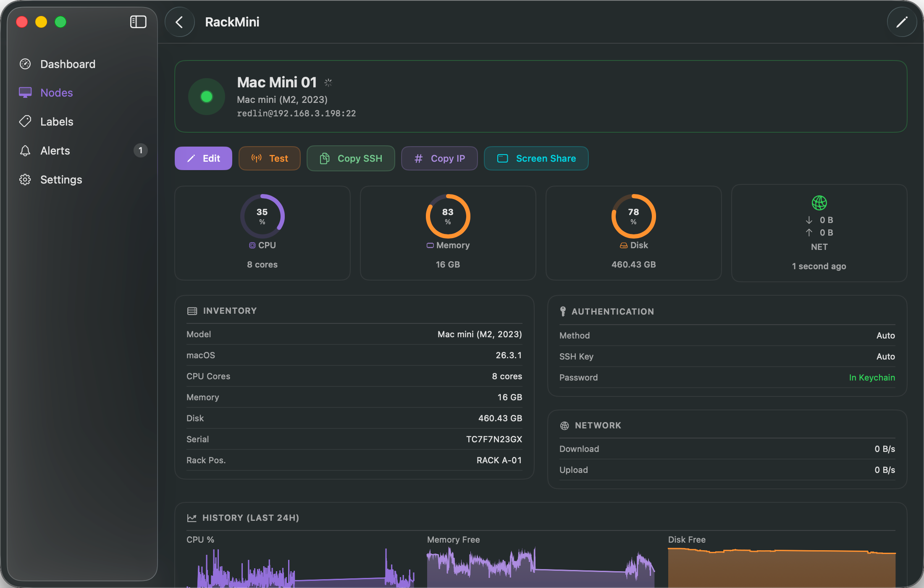Viewport: 924px width, 588px height.
Task: Click the Labels tag icon in sidebar
Action: (x=25, y=121)
